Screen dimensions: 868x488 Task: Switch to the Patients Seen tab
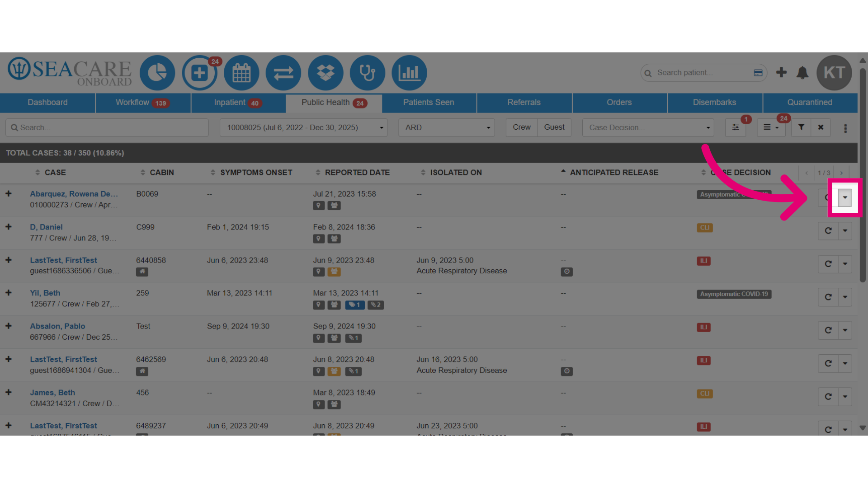tap(429, 103)
